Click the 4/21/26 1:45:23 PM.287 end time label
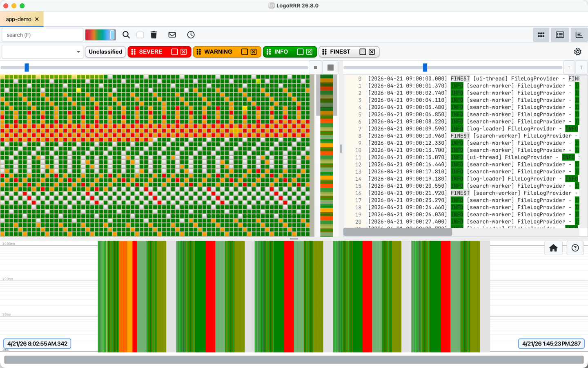Viewport: 588px width, 368px height. (551, 343)
